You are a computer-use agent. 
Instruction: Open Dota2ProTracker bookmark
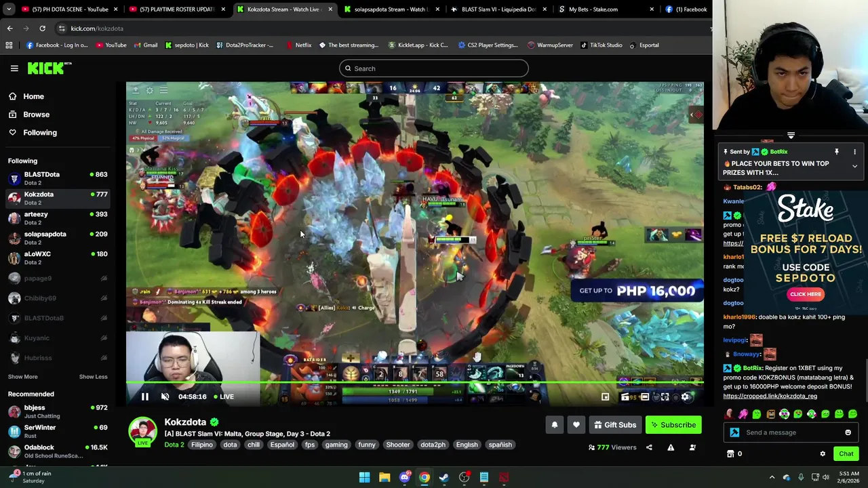point(244,45)
